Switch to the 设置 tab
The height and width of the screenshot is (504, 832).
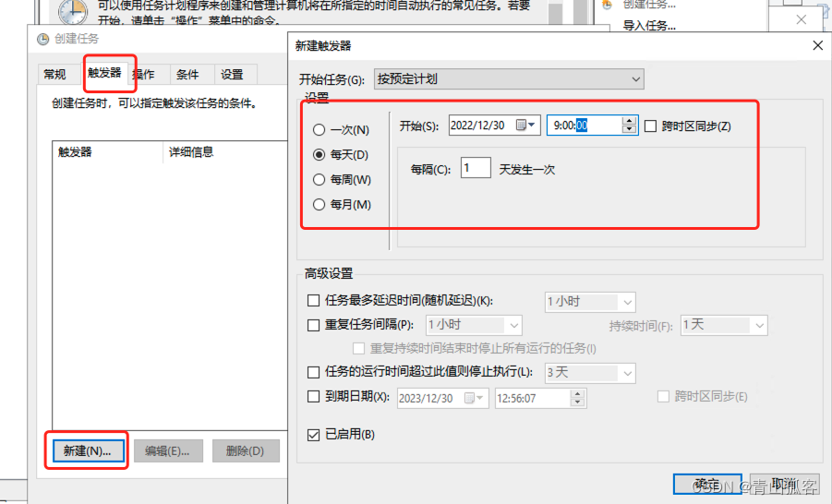[x=232, y=74]
